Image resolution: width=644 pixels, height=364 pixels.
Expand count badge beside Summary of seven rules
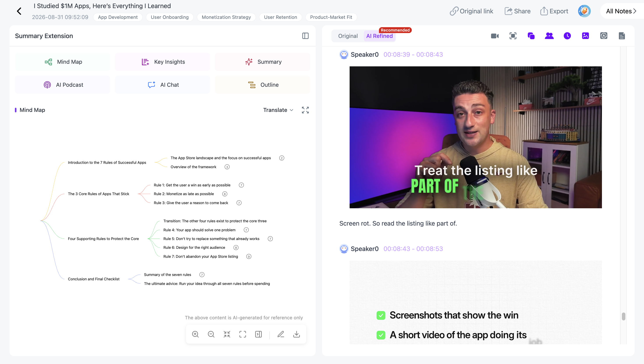[202, 275]
